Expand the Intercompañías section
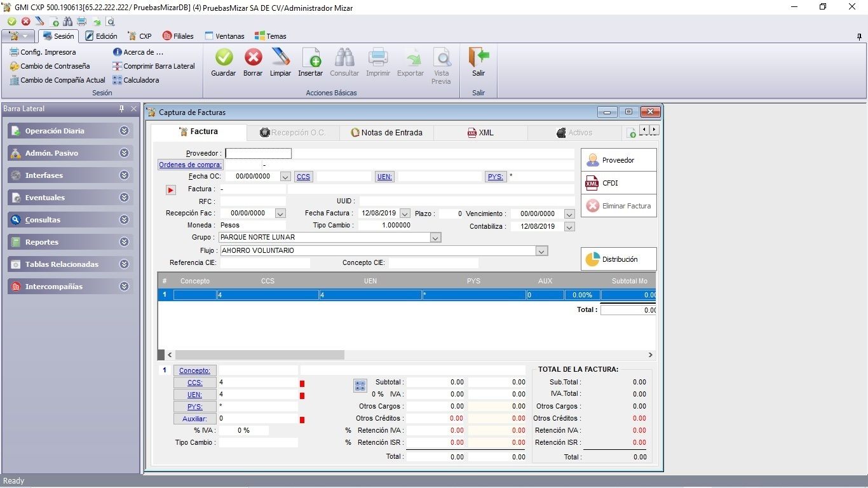 [x=124, y=287]
